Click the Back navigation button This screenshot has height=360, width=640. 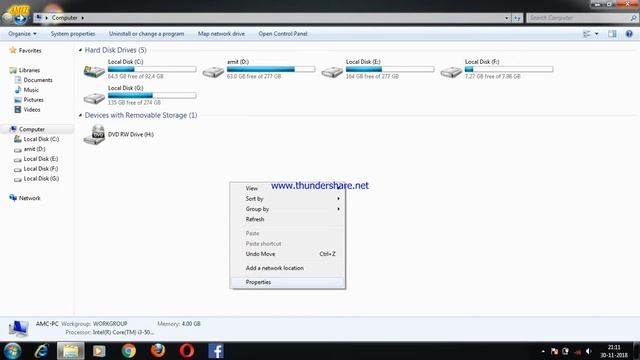[x=8, y=18]
